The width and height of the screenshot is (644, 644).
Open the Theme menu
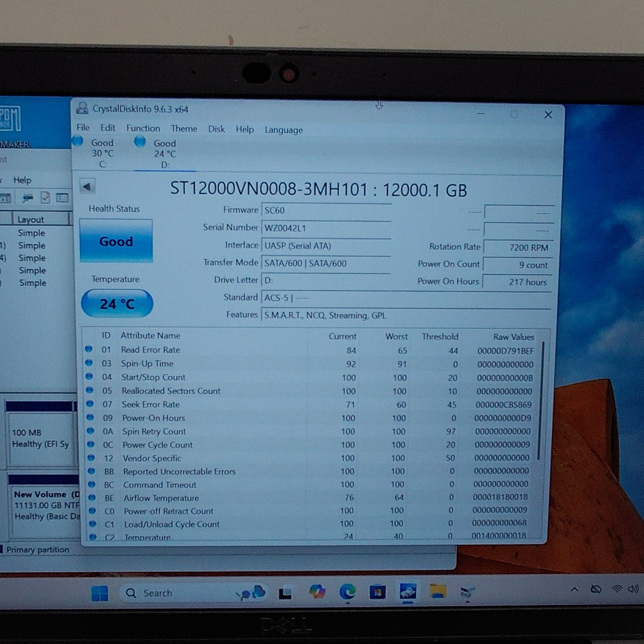point(184,129)
